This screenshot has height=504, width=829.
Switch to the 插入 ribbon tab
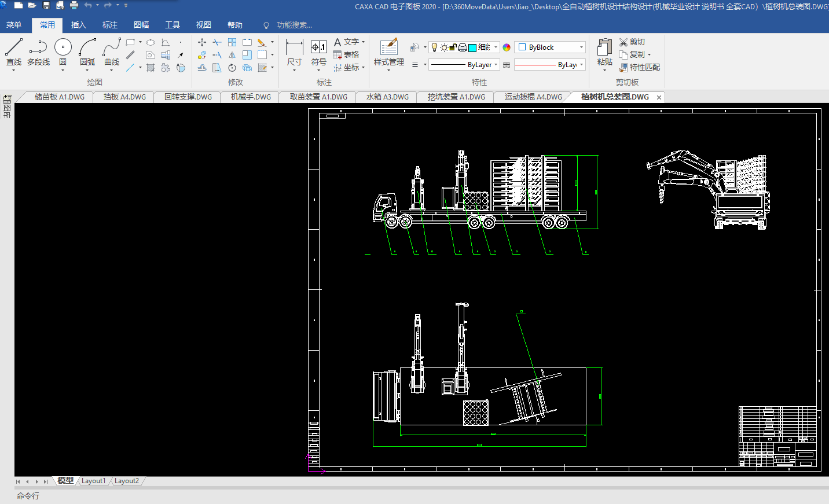pyautogui.click(x=78, y=25)
